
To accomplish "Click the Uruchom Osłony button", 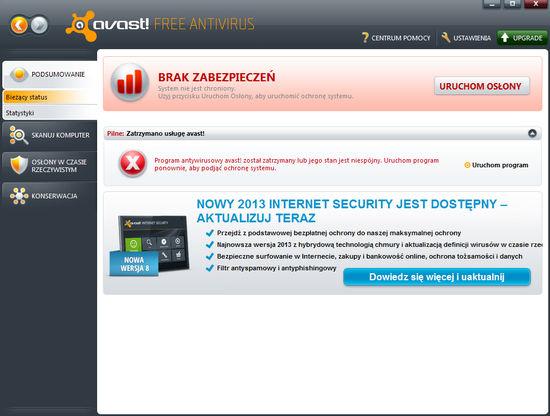I will click(482, 86).
